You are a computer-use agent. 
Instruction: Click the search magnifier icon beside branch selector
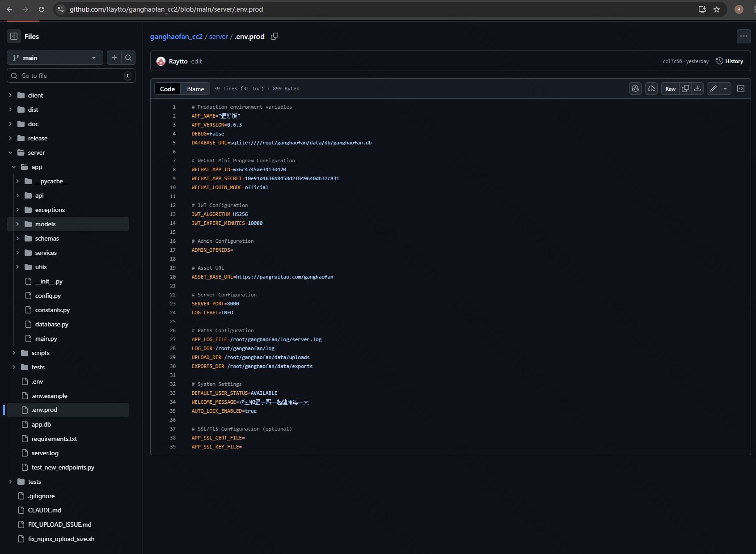tap(128, 58)
